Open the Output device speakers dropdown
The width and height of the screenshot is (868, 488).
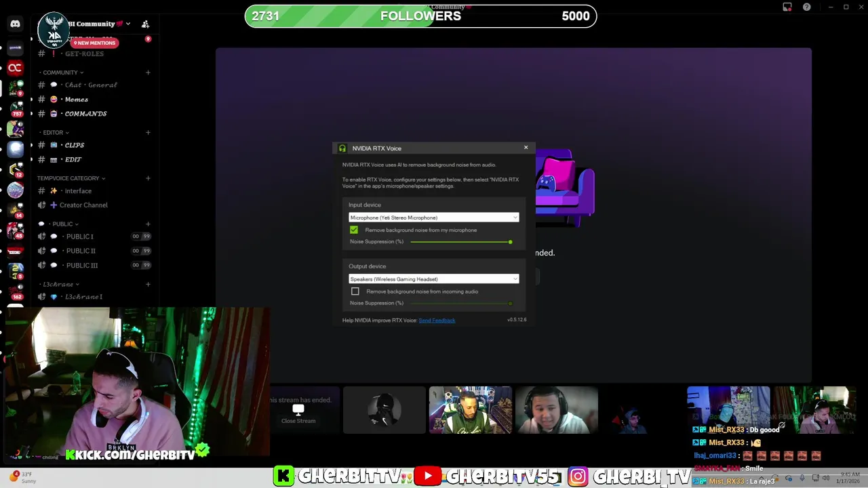click(434, 279)
